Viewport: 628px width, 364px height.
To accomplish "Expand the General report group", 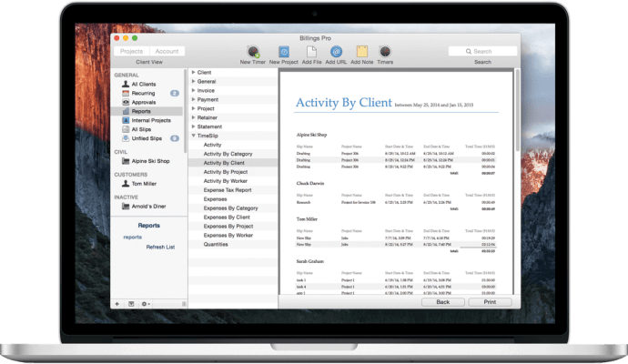I will [193, 81].
